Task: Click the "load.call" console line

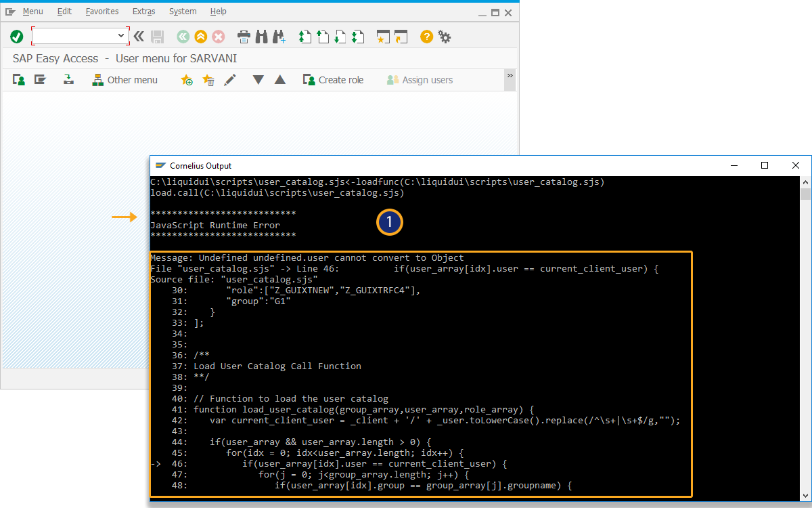Action: coord(277,193)
